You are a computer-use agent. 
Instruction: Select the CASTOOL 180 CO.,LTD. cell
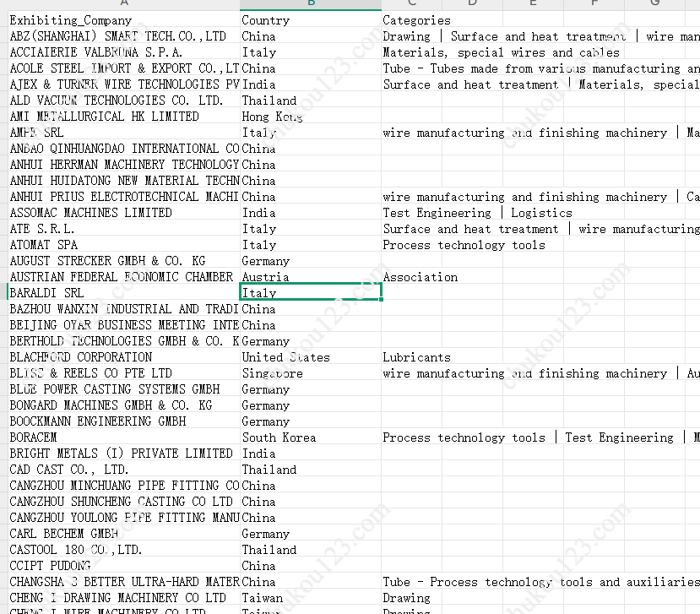(x=123, y=550)
